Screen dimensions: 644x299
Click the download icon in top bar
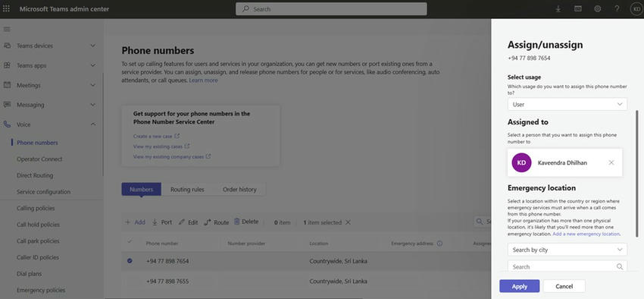click(x=558, y=8)
